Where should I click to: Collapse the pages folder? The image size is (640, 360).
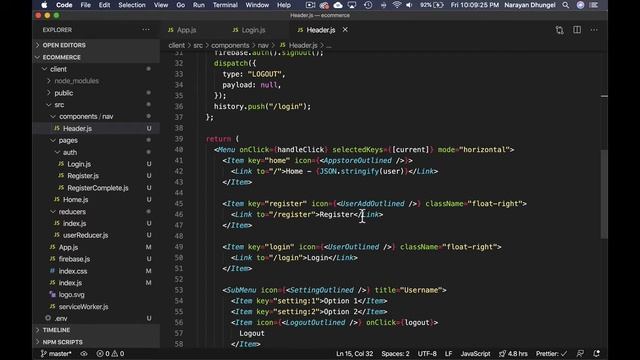point(96,140)
